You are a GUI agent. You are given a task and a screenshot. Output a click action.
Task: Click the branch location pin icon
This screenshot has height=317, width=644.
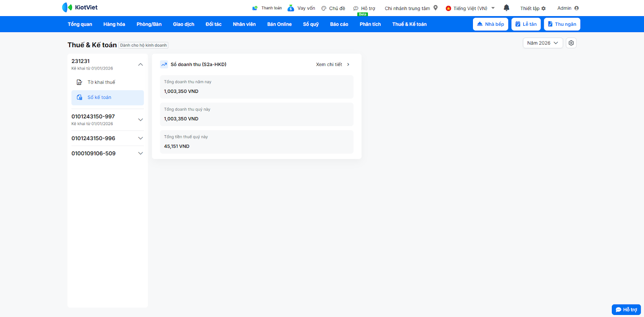tap(436, 8)
